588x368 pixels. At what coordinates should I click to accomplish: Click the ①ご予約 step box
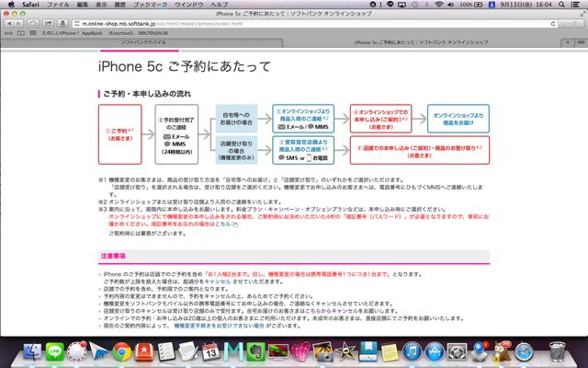[120, 134]
